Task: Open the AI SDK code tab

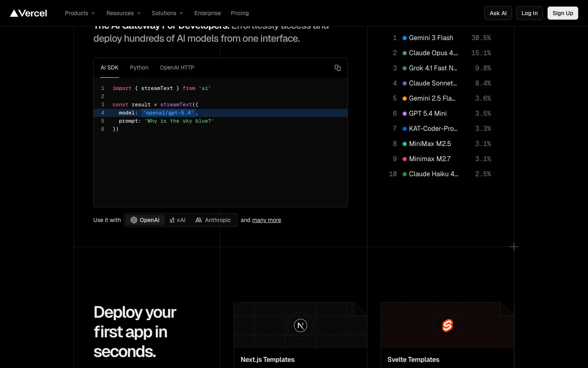Action: (109, 67)
